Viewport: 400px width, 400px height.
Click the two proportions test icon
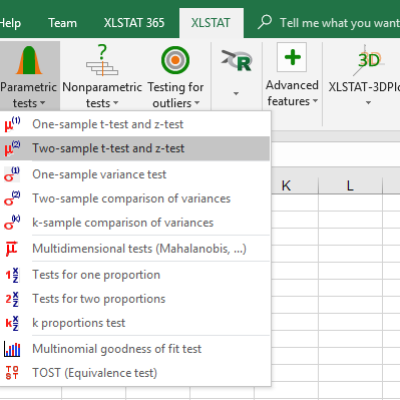[12, 299]
